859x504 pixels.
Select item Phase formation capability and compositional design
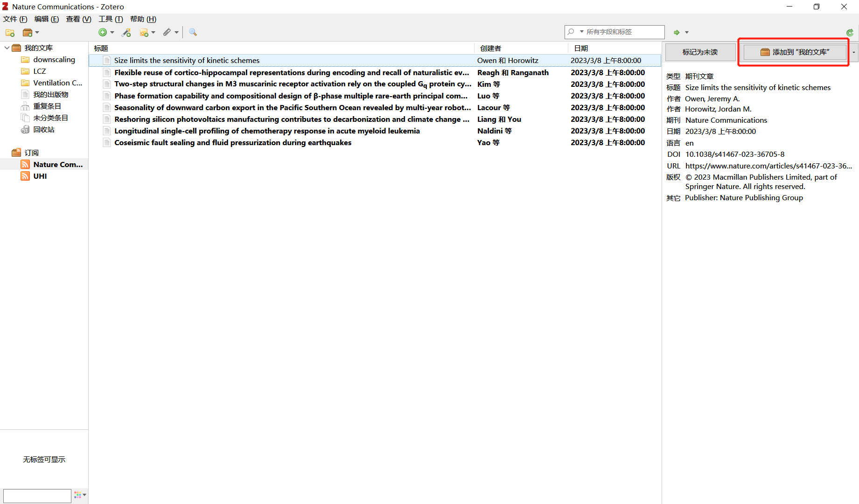[375, 96]
